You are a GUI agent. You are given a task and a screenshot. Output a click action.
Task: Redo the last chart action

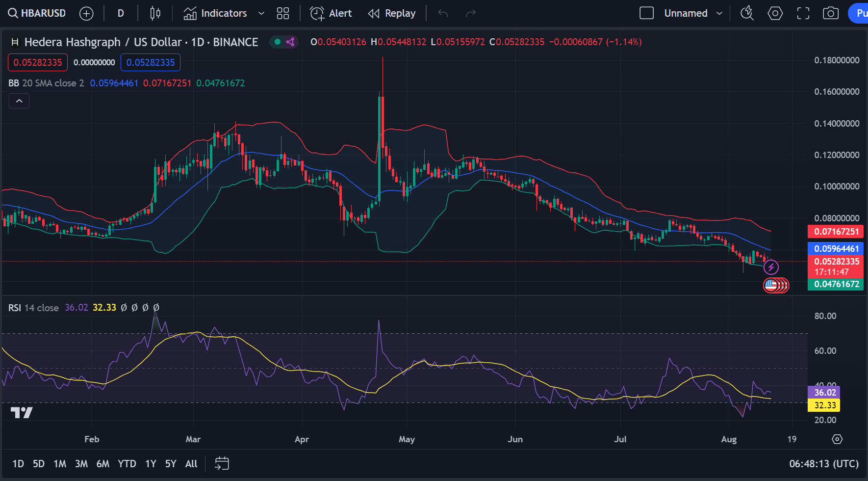coord(471,13)
